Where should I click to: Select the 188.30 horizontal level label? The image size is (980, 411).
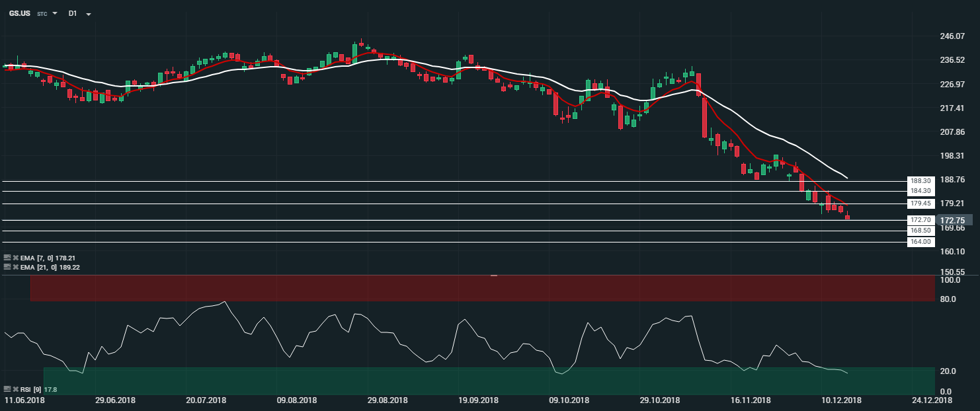tap(920, 180)
